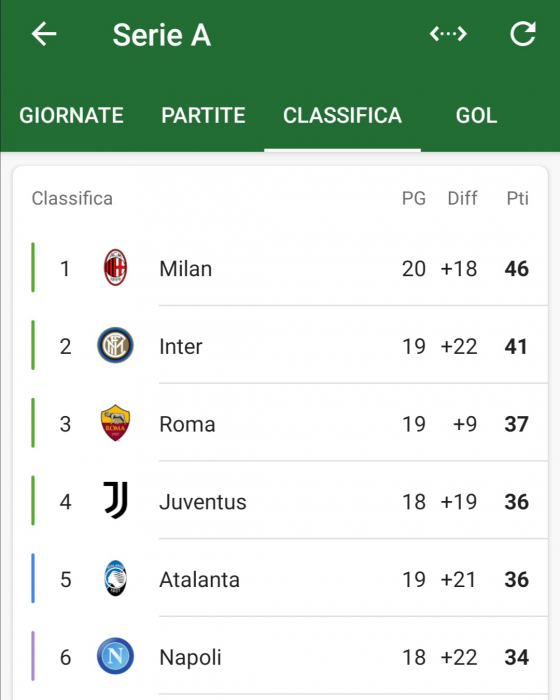Click the Atalanta team name

tap(200, 579)
